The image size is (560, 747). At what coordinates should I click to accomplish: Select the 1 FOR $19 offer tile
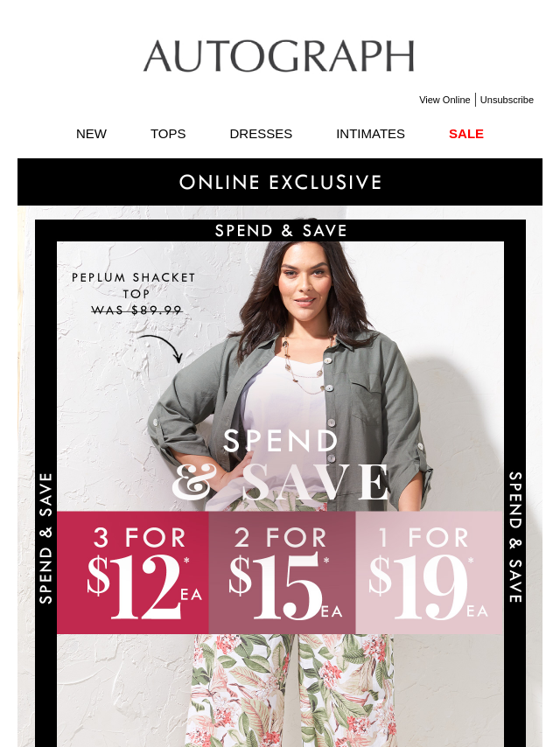[430, 573]
